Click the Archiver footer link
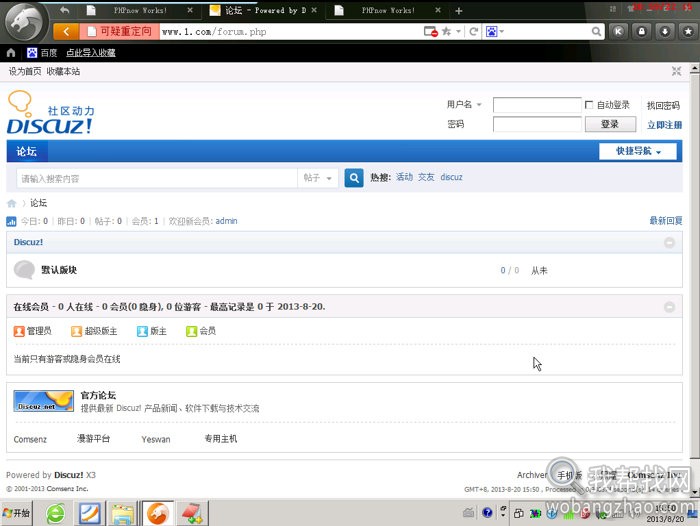 click(532, 475)
